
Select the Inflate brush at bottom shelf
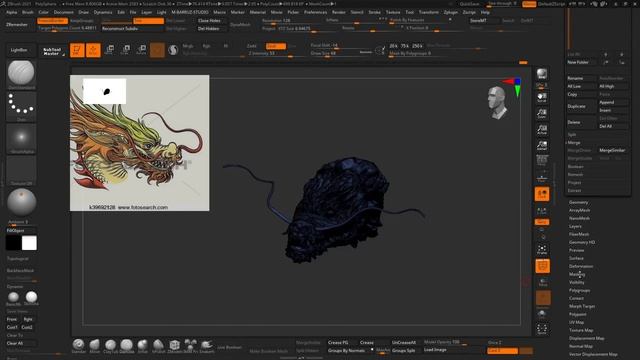click(142, 345)
